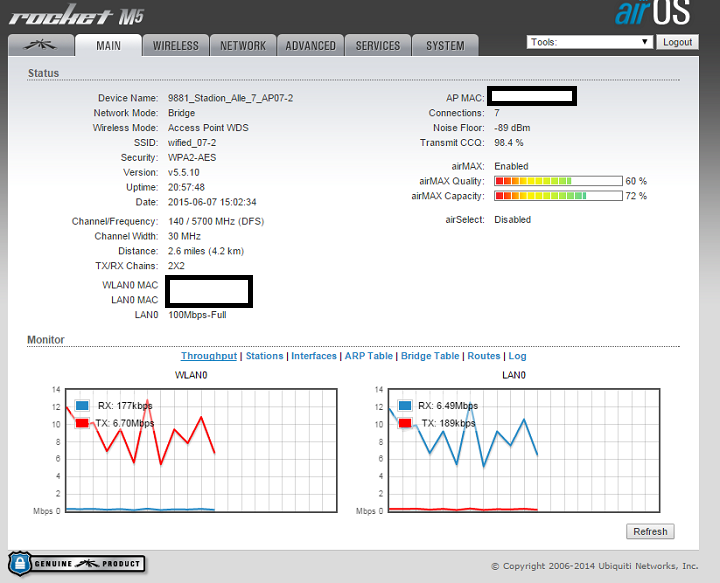Viewport: 720px width, 583px height.
Task: Click the TX/RX Chains value 2X2
Action: point(176,266)
